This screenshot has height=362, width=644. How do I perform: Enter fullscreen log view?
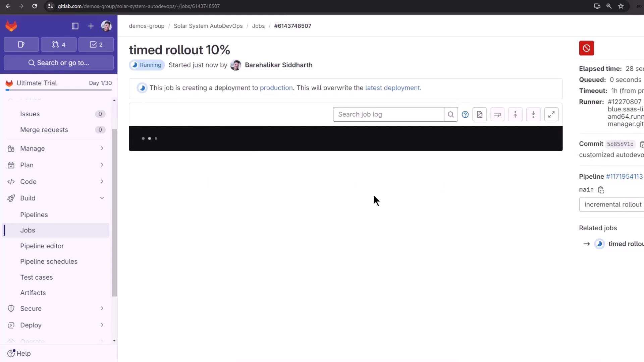[551, 115]
